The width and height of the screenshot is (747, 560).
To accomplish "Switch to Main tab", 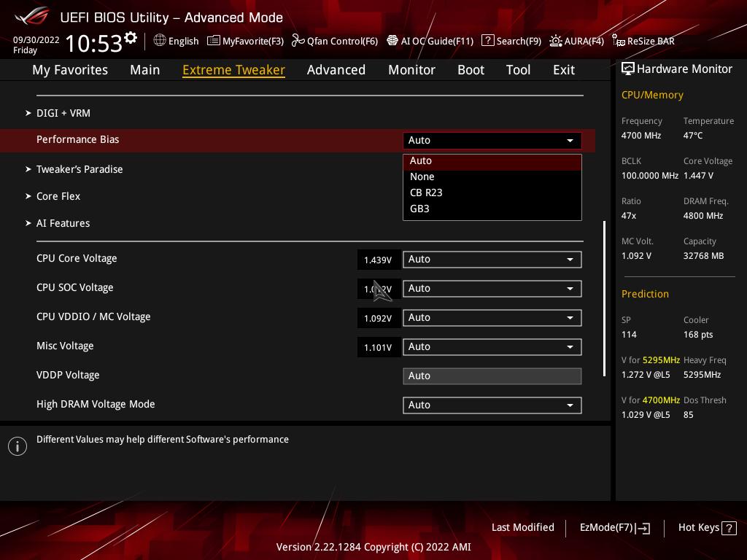I will point(145,70).
